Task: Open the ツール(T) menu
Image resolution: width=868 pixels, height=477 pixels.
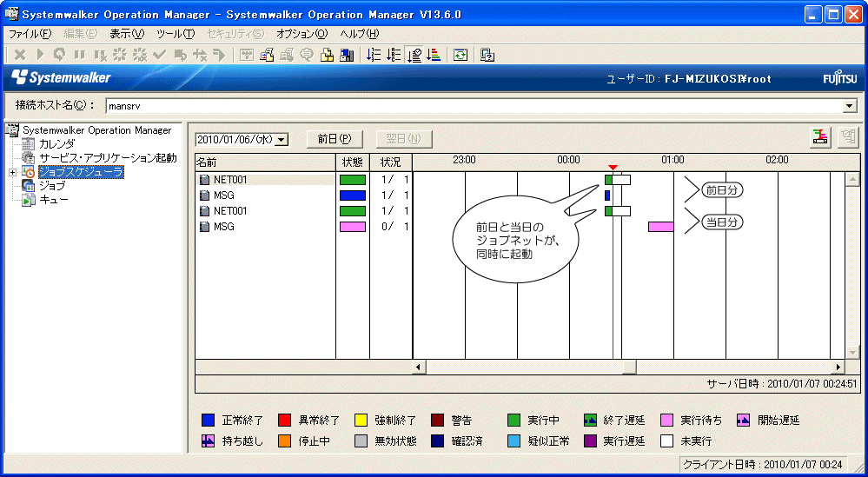Action: (176, 34)
